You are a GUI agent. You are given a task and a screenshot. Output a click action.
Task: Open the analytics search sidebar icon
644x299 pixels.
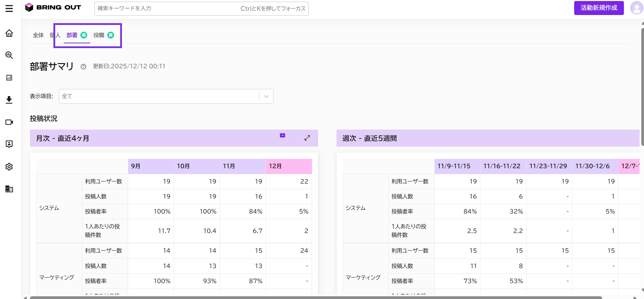click(9, 55)
